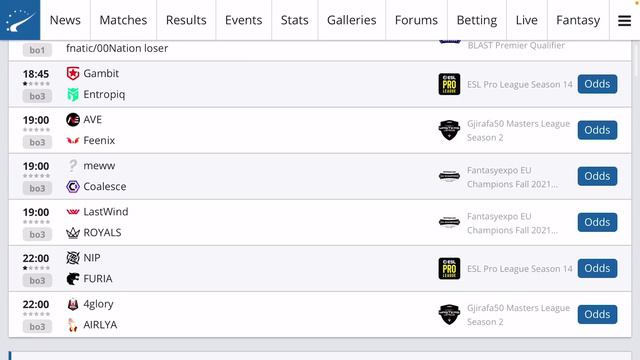The image size is (640, 360).
Task: Click the Entropiq team logo
Action: tap(73, 94)
